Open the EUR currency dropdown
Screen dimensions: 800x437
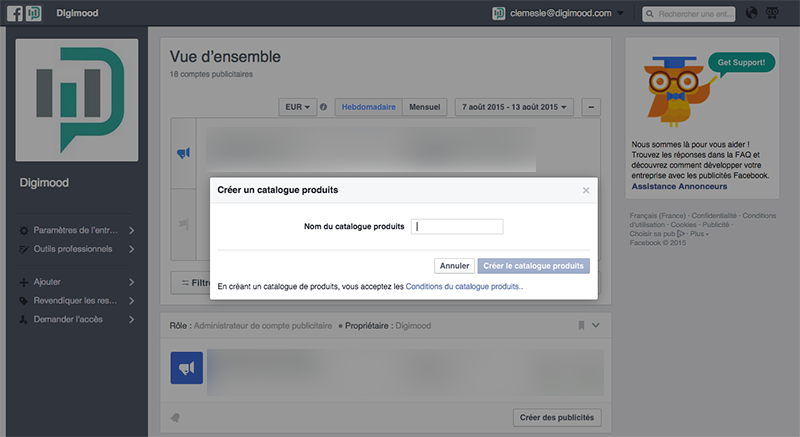pos(297,107)
